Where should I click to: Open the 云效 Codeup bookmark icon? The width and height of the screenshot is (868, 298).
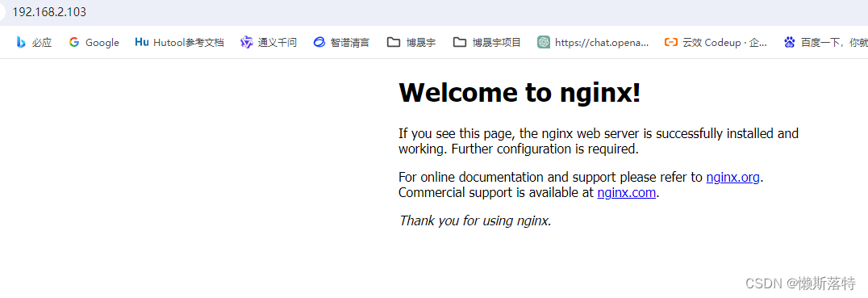[671, 42]
